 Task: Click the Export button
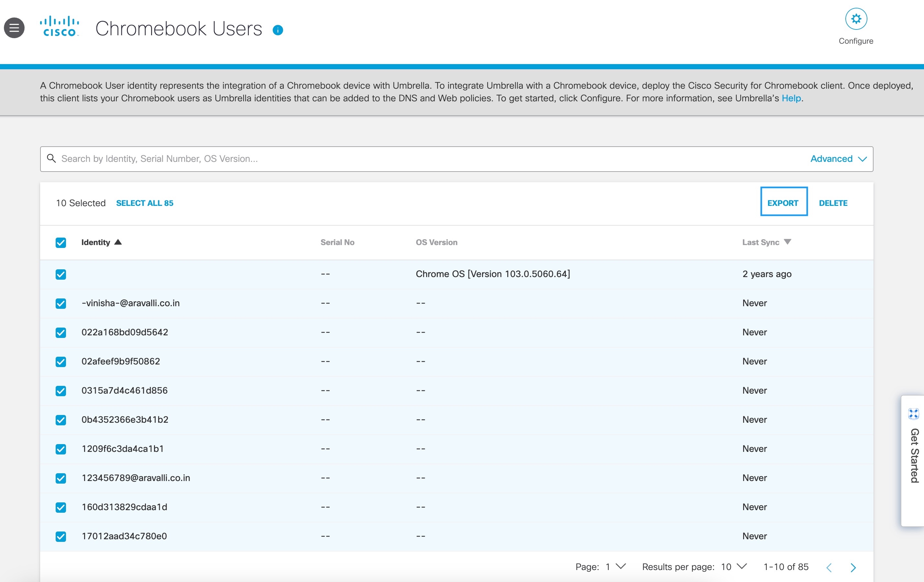784,202
